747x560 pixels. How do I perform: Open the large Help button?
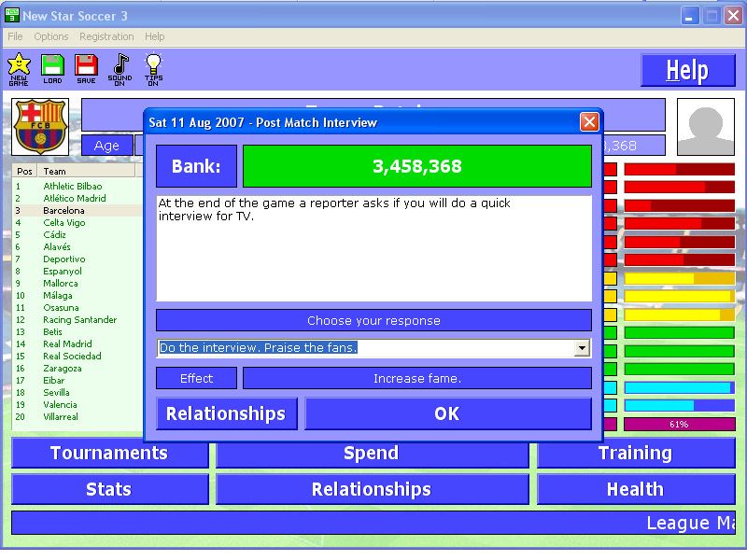click(x=686, y=71)
